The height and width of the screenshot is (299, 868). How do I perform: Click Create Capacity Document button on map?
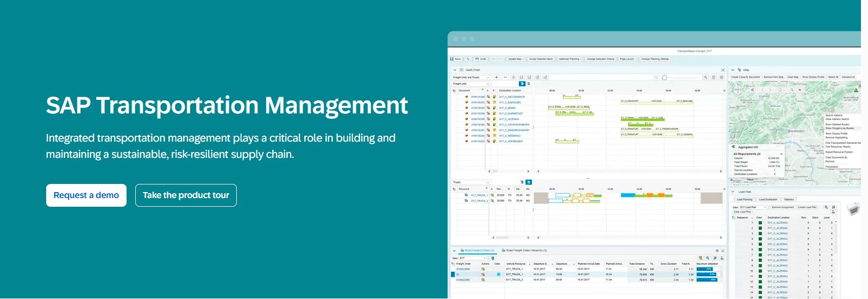tap(745, 77)
